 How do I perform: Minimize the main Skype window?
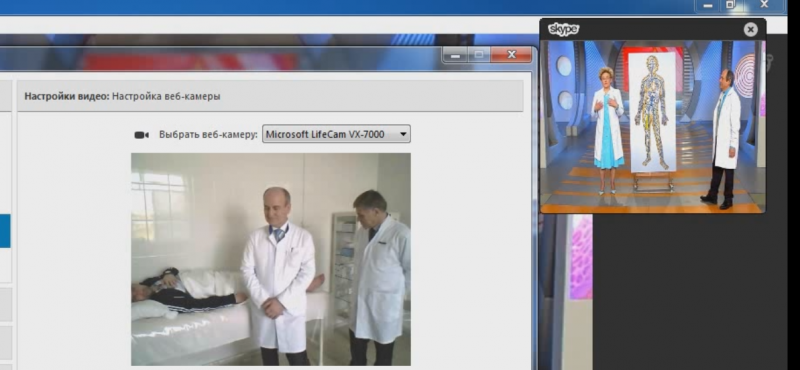pos(708,5)
